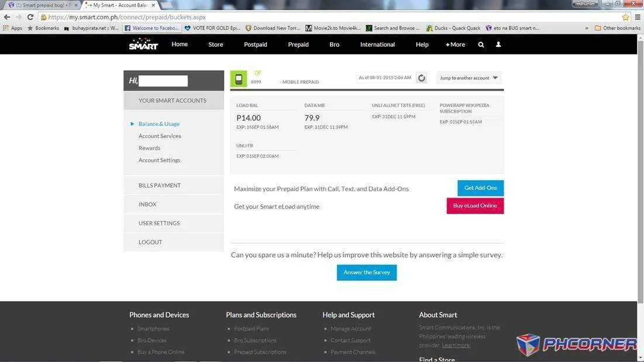Open the eto na BUG smart bookmark
The width and height of the screenshot is (644, 362).
[x=512, y=28]
